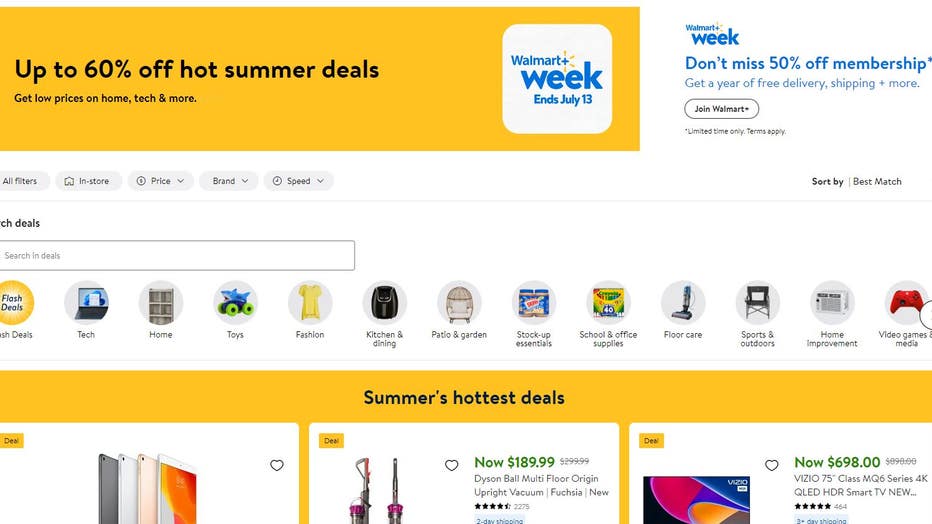932x524 pixels.
Task: Open the Speed filter dropdown
Action: (298, 181)
